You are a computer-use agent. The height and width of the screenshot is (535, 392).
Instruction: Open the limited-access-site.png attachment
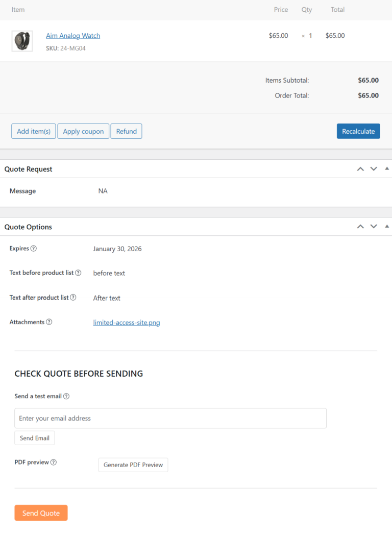point(127,323)
